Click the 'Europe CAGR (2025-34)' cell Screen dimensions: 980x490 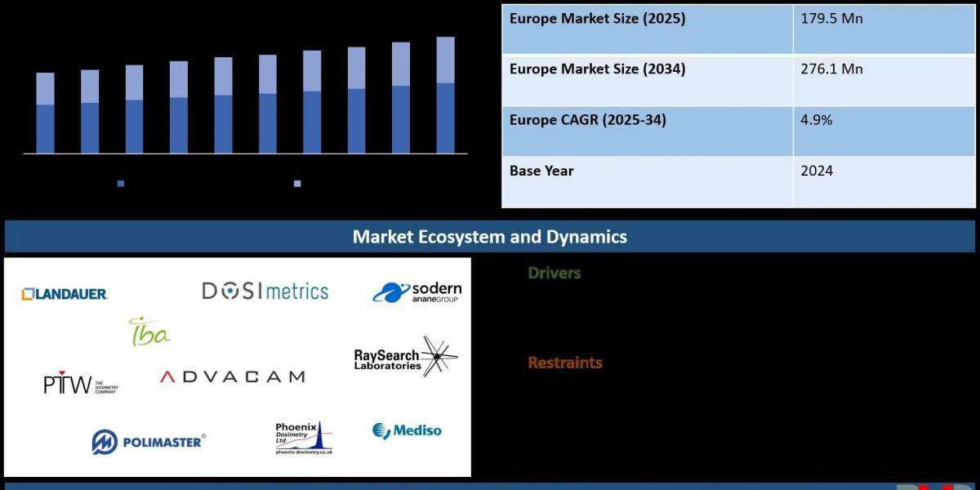point(647,131)
